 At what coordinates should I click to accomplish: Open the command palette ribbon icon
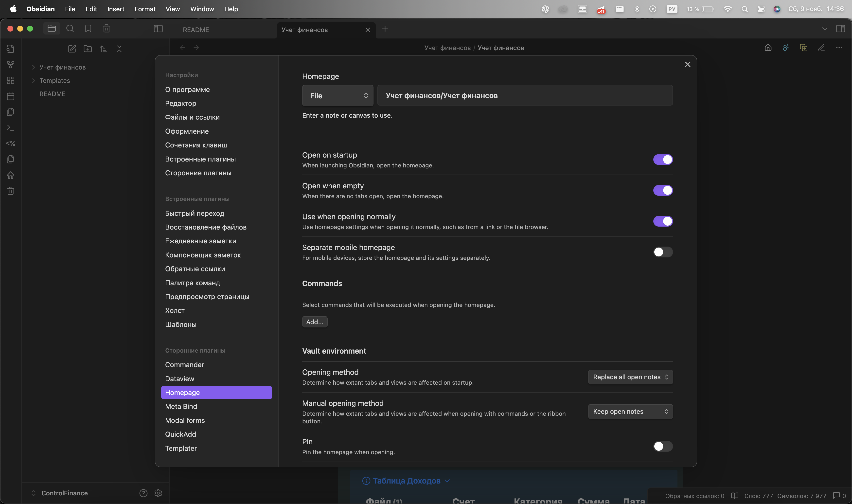point(11,128)
